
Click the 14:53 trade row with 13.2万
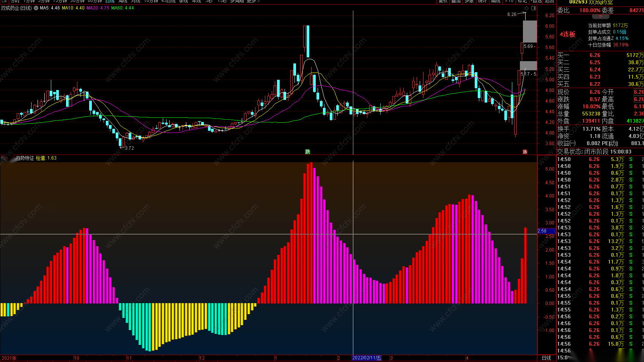point(600,241)
